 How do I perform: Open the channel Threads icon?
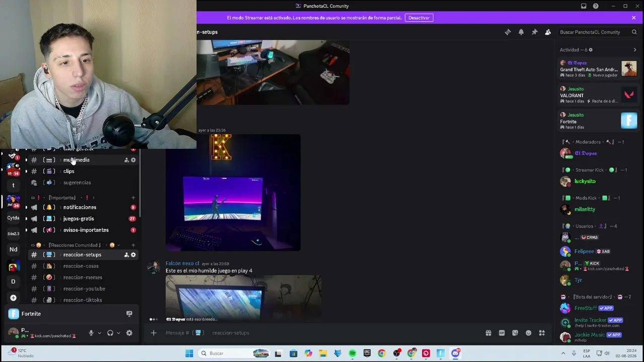[x=508, y=32]
